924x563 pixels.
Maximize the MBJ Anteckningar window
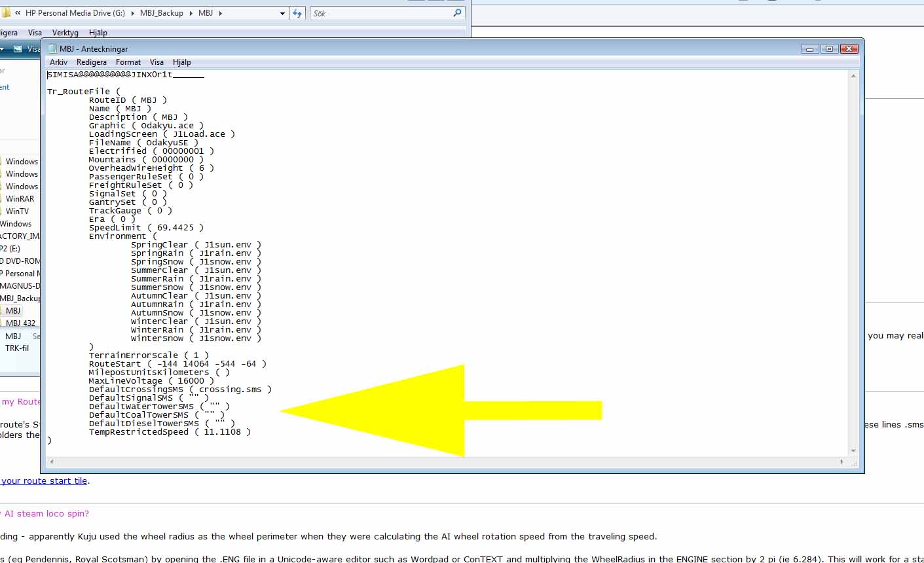tap(829, 49)
